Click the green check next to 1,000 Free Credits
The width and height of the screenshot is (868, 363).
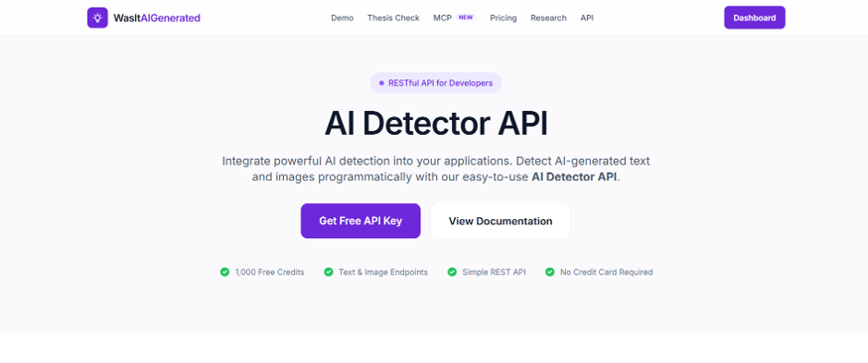[x=224, y=272]
